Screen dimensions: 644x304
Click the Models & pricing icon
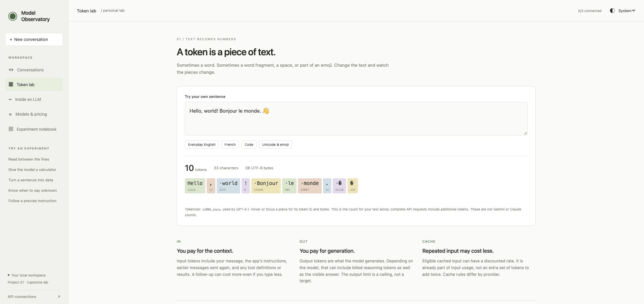coord(10,114)
